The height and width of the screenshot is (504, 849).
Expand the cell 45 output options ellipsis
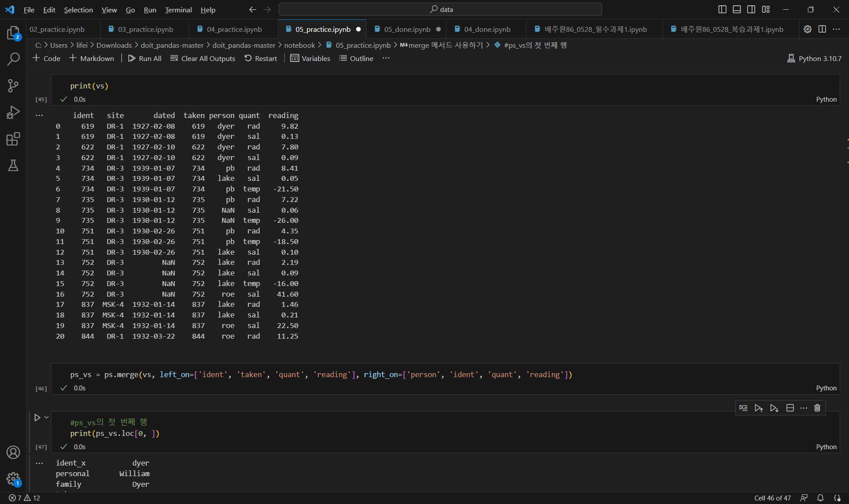(x=39, y=115)
